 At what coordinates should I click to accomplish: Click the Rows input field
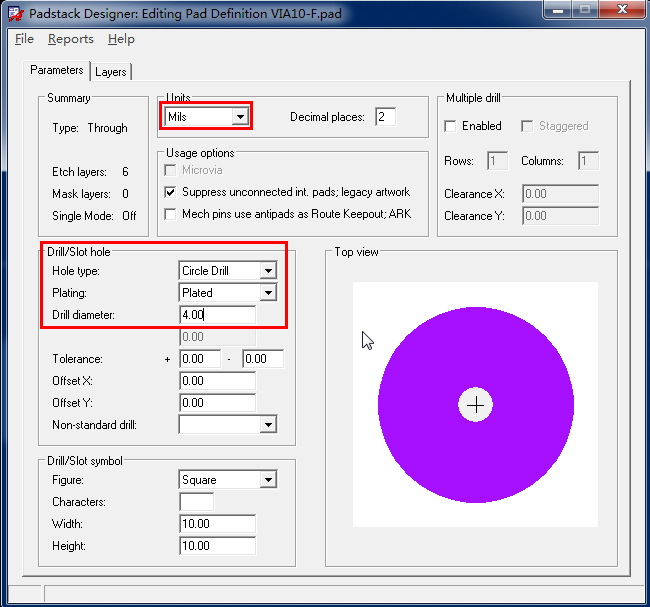pos(497,161)
